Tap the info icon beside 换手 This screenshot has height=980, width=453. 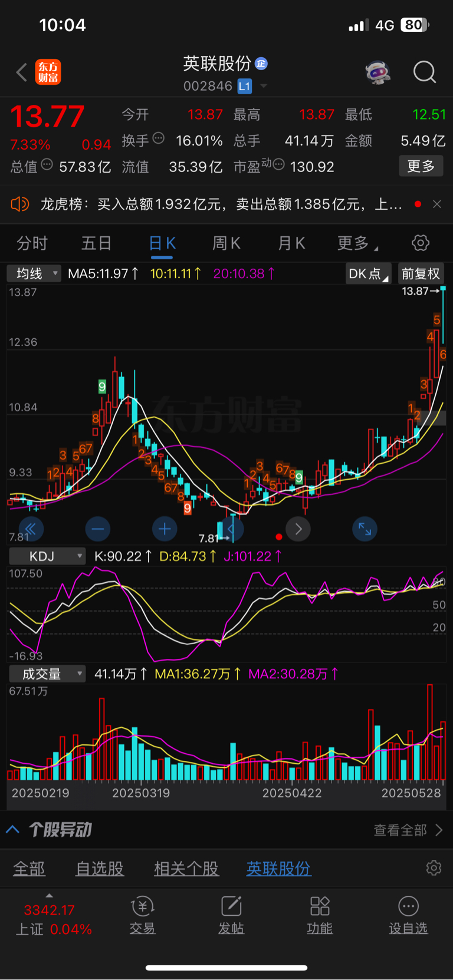pos(158,138)
